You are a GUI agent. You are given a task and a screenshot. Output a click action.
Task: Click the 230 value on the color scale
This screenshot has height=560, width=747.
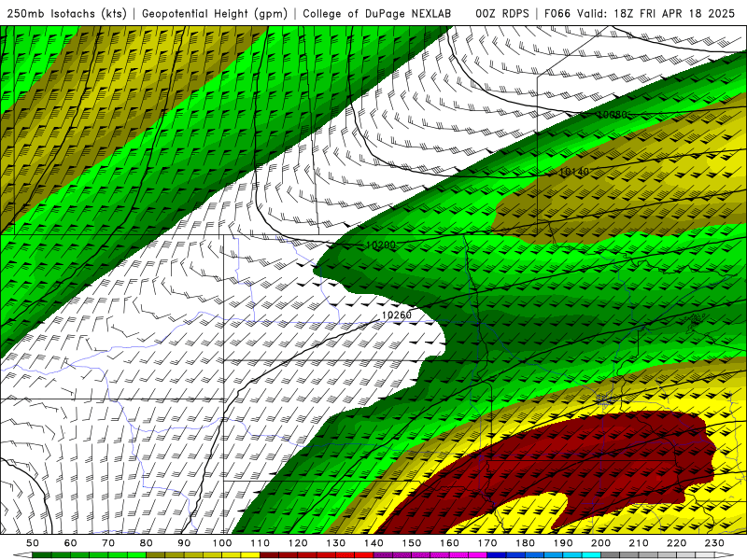tap(714, 543)
